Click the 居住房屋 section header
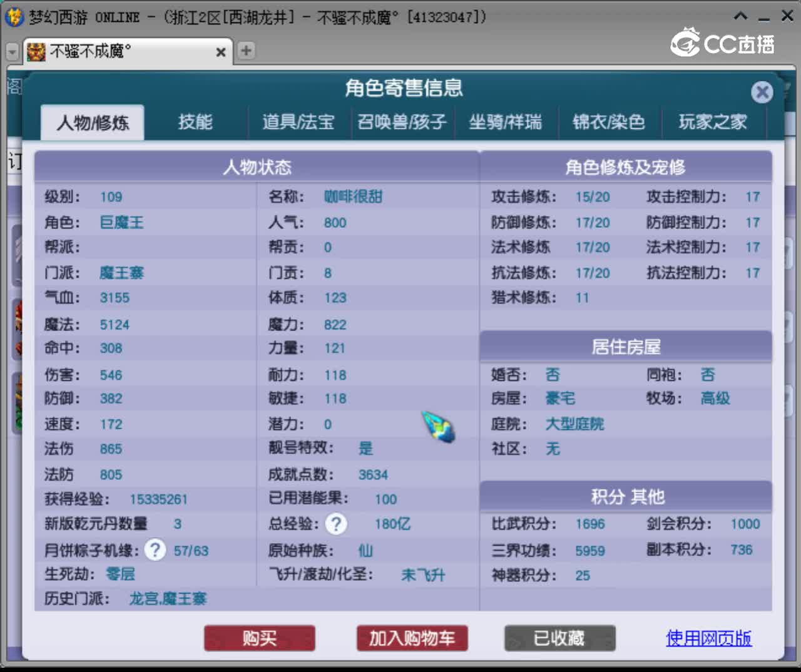Screen dimensions: 801x672 click(626, 347)
